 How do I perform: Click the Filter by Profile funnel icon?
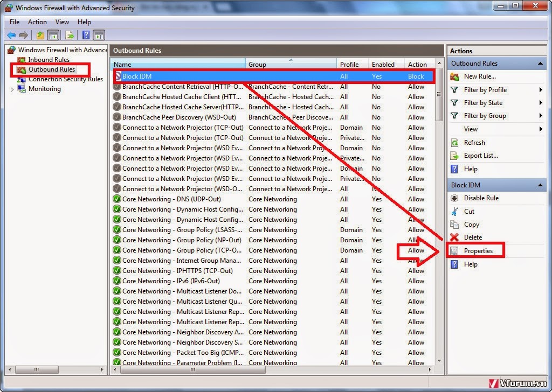coord(454,89)
